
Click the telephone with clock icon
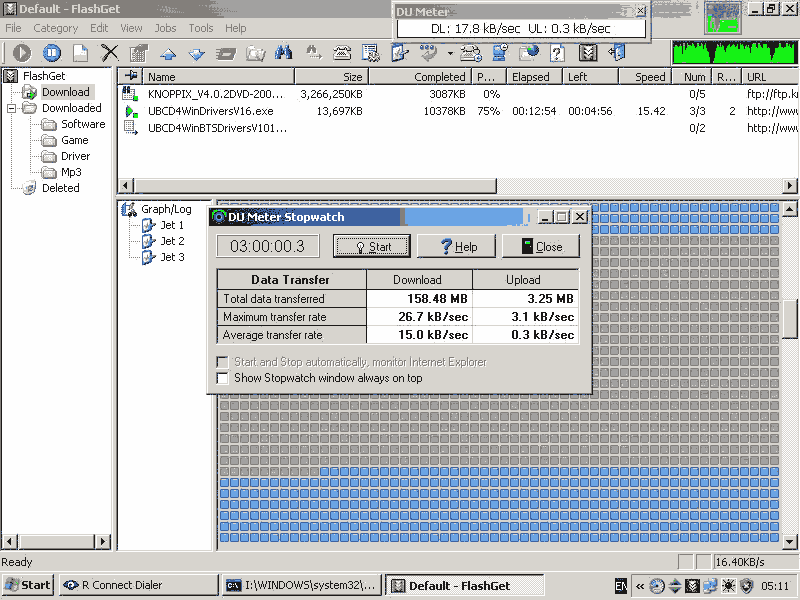471,53
